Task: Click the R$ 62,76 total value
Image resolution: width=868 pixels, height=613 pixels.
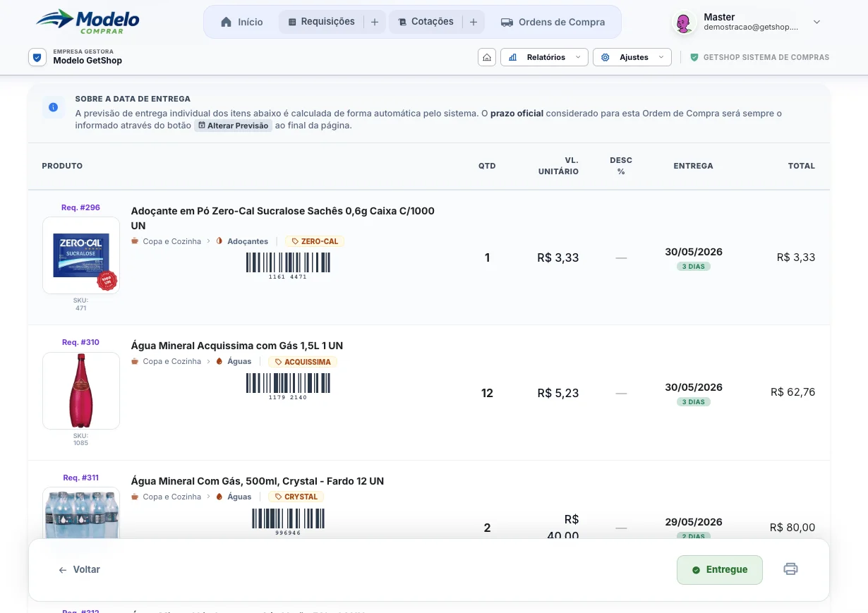Action: click(x=792, y=392)
